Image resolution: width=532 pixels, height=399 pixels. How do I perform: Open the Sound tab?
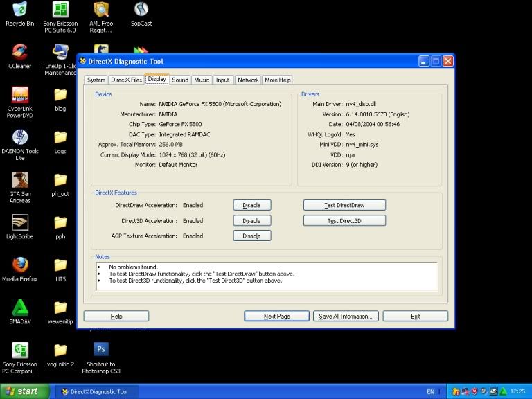(180, 80)
